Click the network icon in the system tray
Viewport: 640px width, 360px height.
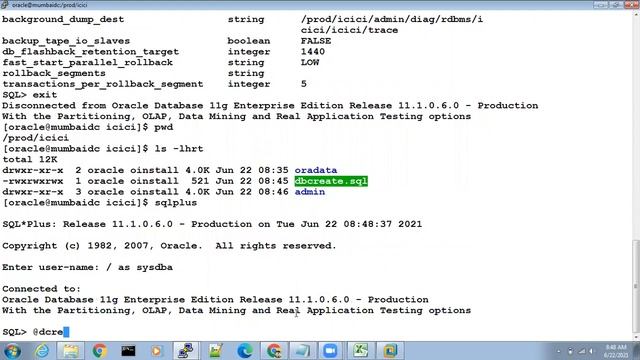pos(582,351)
